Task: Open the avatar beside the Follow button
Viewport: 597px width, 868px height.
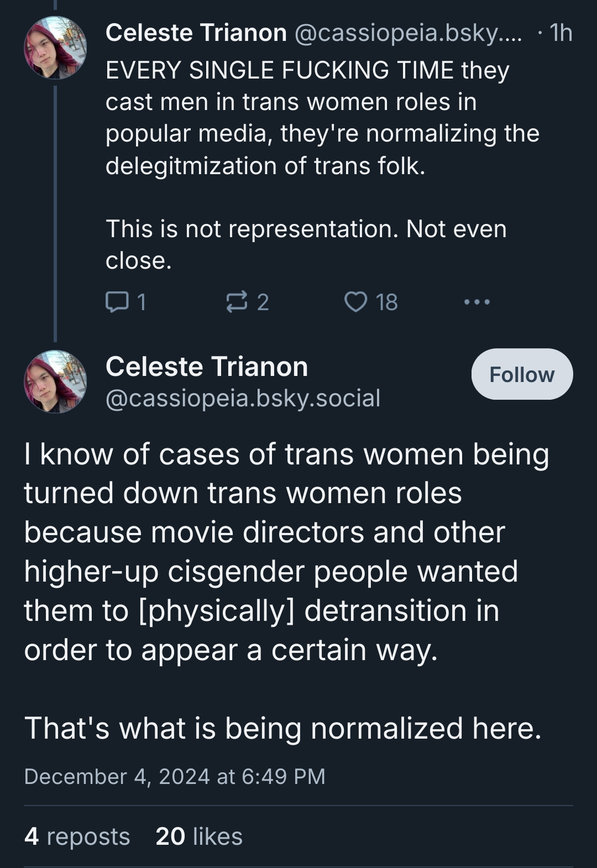Action: (x=55, y=381)
